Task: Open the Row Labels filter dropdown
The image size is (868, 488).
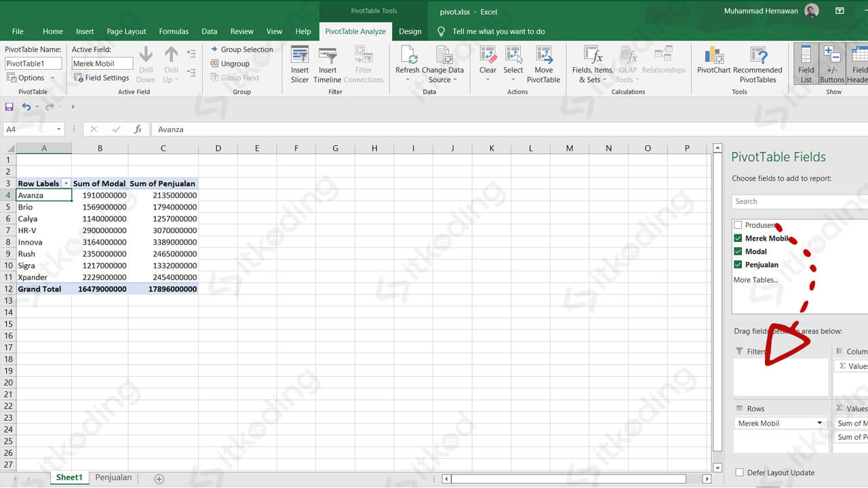Action: (x=66, y=183)
